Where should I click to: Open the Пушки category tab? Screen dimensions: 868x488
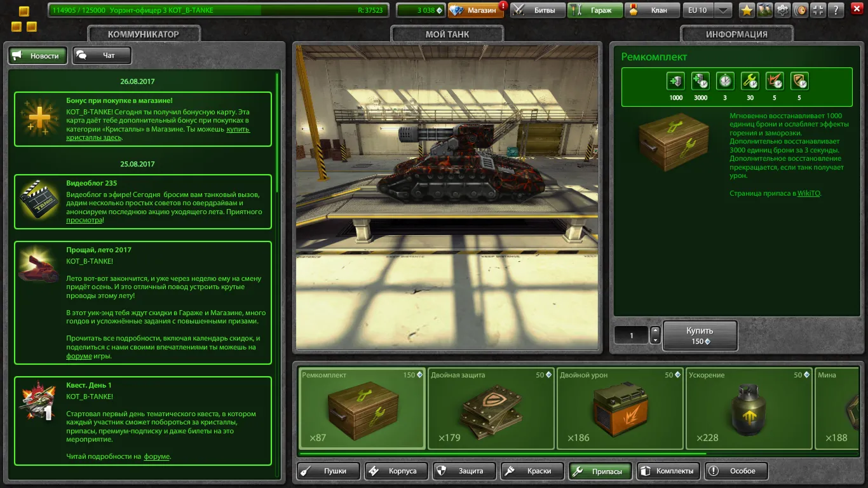[x=329, y=471]
